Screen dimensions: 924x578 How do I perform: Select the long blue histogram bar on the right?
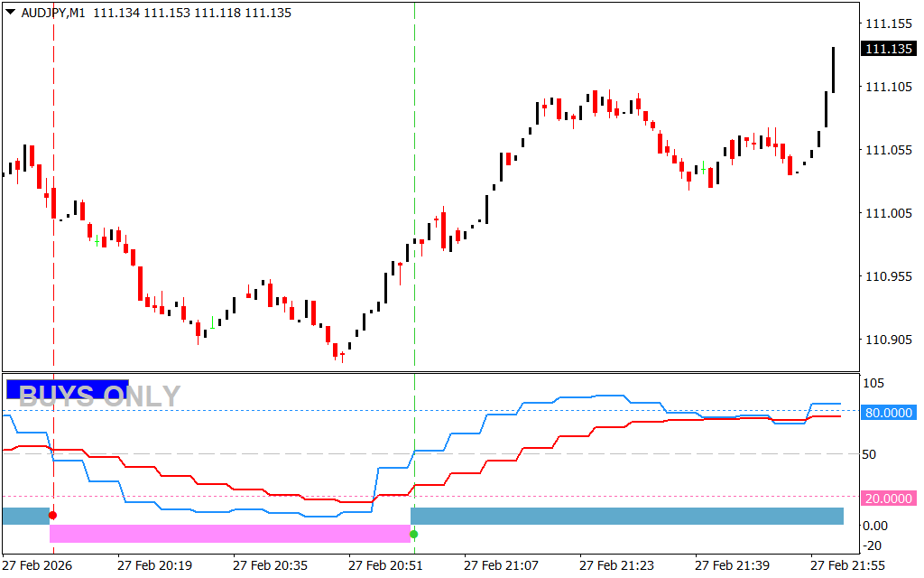click(627, 516)
